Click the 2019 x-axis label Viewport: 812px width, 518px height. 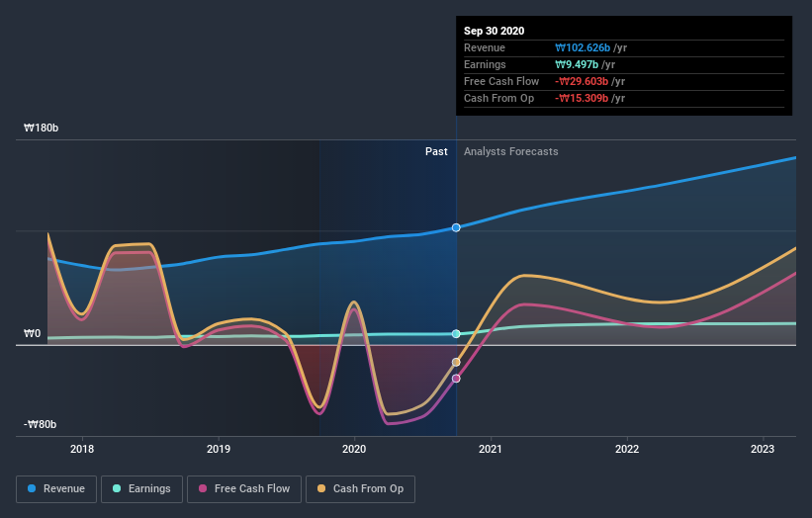click(219, 449)
